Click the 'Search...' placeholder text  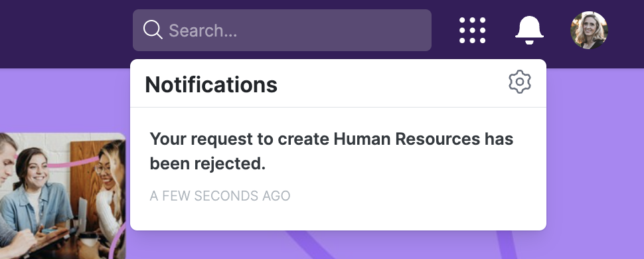[x=203, y=31]
